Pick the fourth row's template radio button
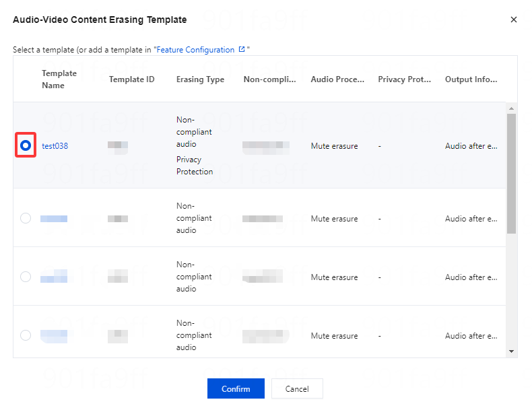532x410 pixels. [26, 335]
